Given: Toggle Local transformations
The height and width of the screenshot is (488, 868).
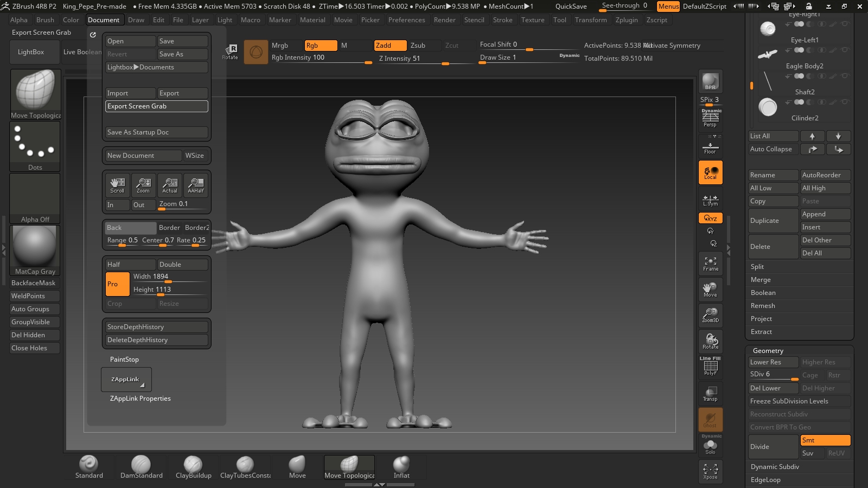Looking at the screenshot, I should click(x=710, y=172).
